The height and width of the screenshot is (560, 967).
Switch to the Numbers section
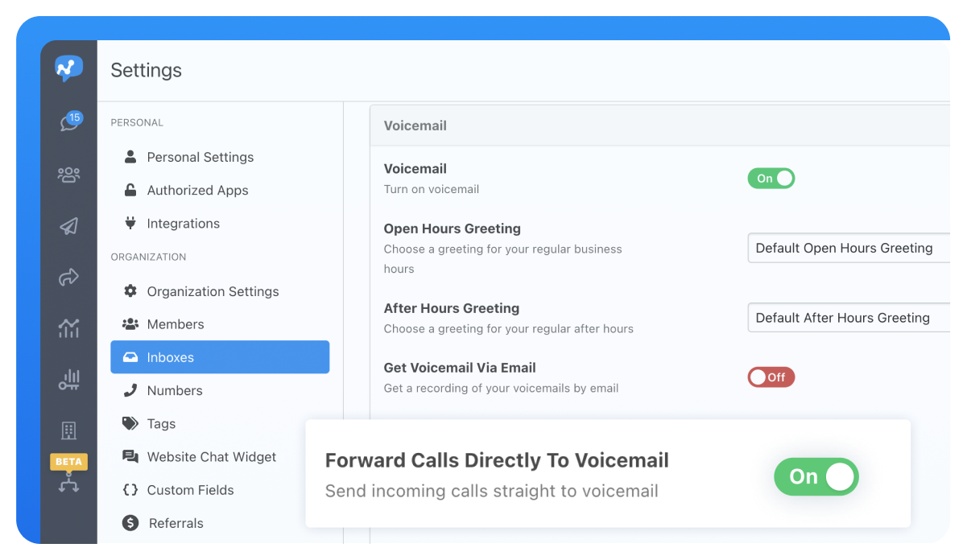pos(175,390)
